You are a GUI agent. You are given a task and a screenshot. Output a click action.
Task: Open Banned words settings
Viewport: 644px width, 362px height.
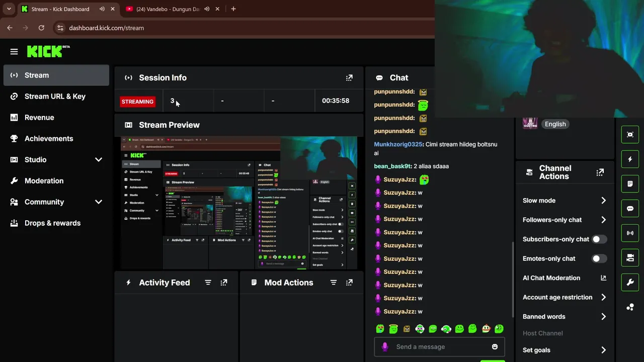(565, 317)
